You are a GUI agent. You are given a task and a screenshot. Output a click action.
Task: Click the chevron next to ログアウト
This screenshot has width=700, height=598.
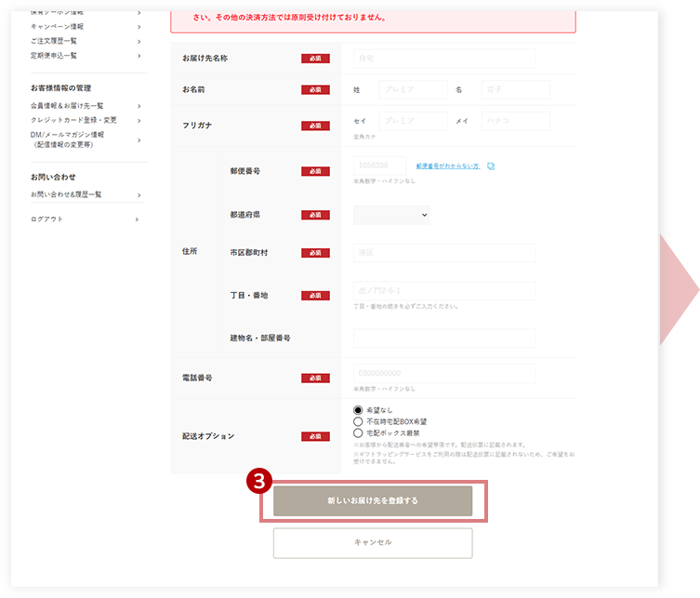tap(137, 219)
